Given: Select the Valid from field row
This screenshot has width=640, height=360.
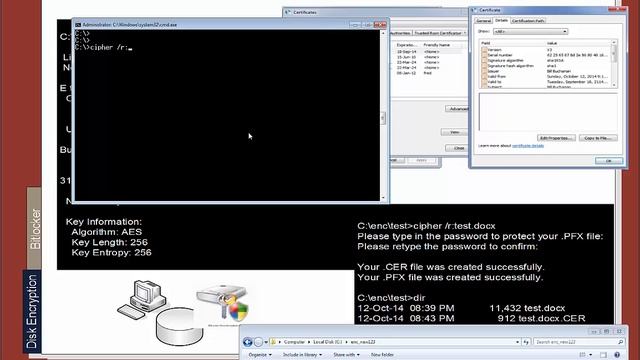Looking at the screenshot, I should tap(546, 76).
